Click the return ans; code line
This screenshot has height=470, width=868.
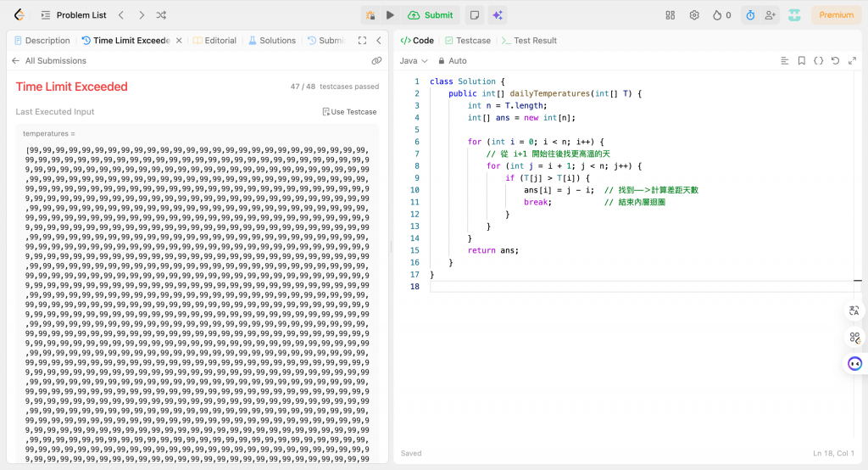pyautogui.click(x=492, y=250)
